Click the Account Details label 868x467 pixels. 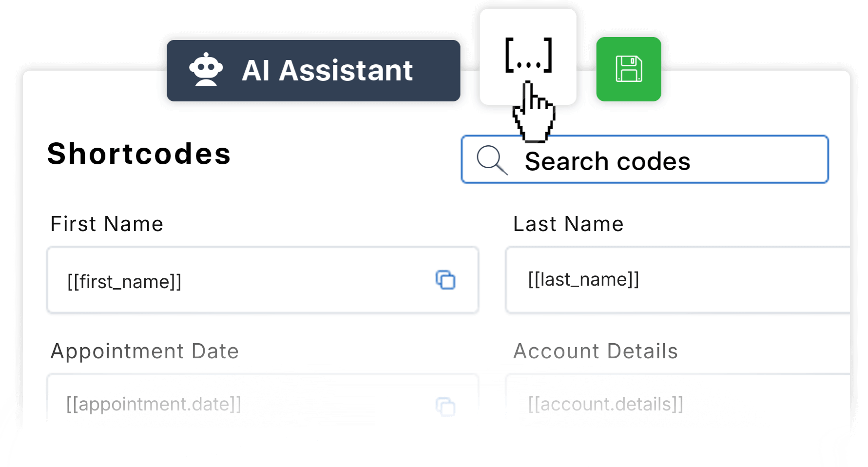pyautogui.click(x=596, y=351)
